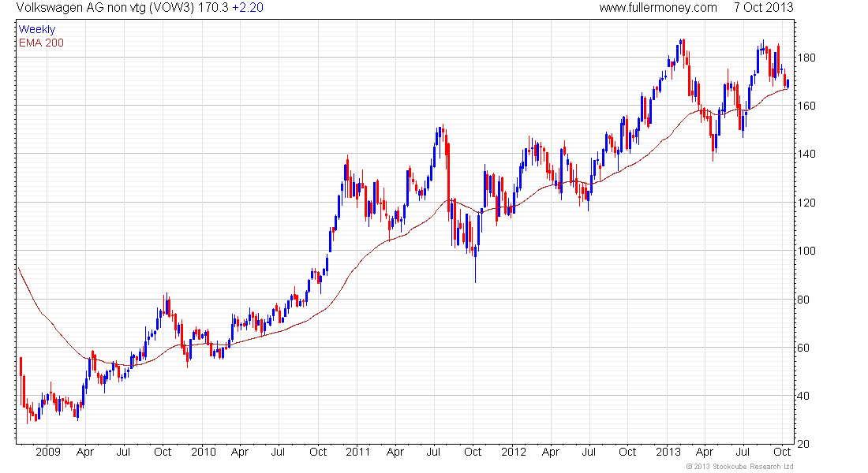Select the 2013 year marker on the time axis
The width and height of the screenshot is (868, 473).
(x=668, y=452)
